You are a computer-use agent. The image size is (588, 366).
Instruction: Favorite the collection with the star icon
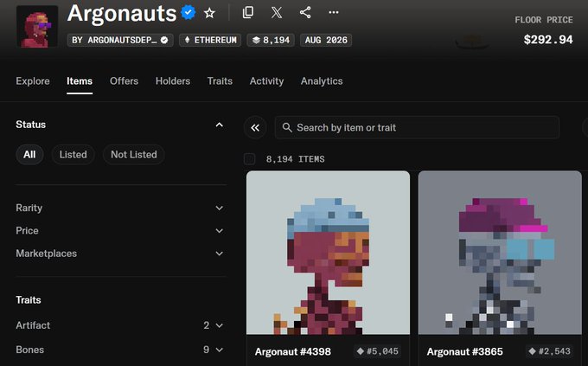[209, 13]
